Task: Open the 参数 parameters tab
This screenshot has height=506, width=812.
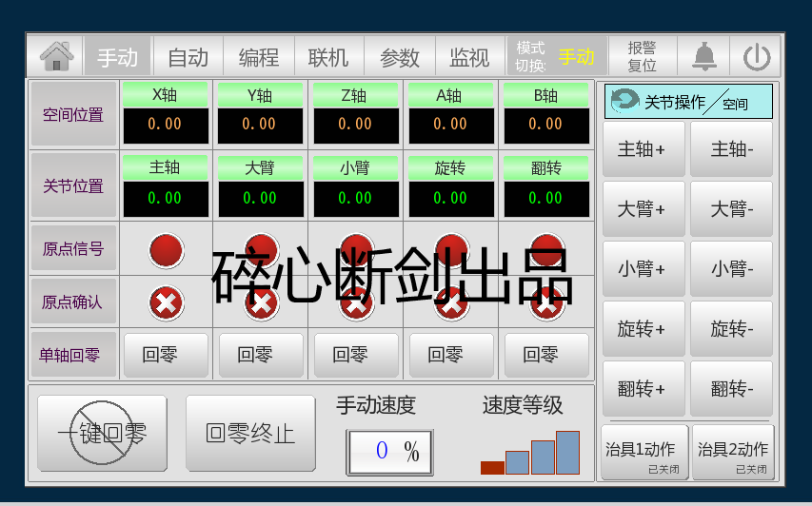Action: coord(400,57)
